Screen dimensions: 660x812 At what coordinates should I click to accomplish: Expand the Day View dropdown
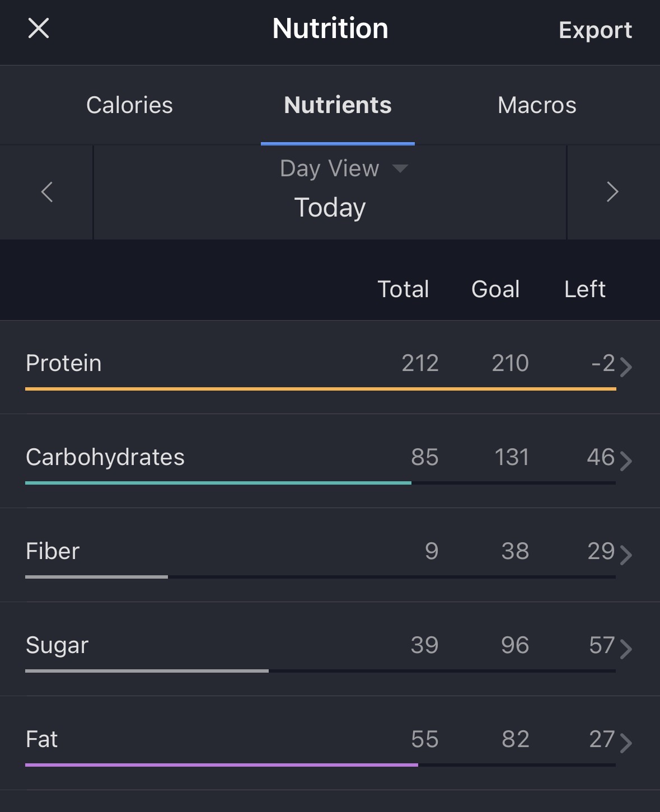(x=330, y=168)
